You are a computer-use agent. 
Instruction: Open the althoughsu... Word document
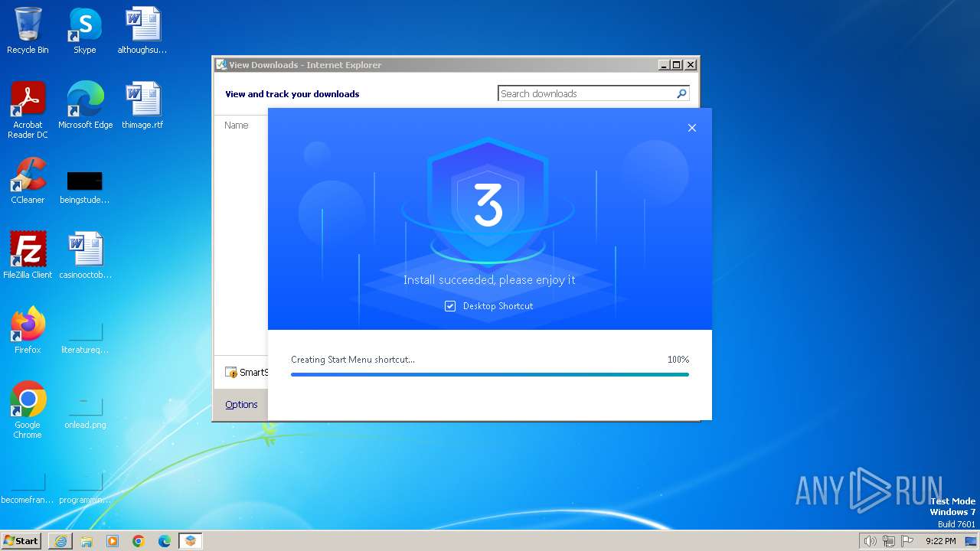pos(142,31)
